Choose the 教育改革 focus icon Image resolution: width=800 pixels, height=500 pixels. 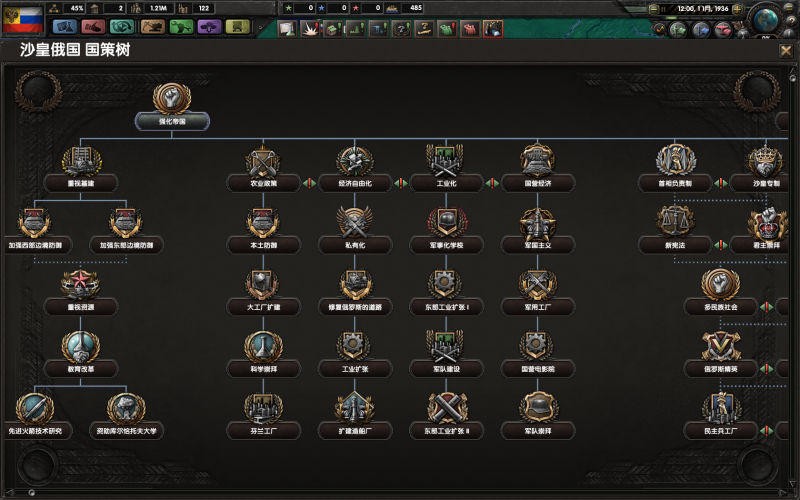(x=78, y=346)
